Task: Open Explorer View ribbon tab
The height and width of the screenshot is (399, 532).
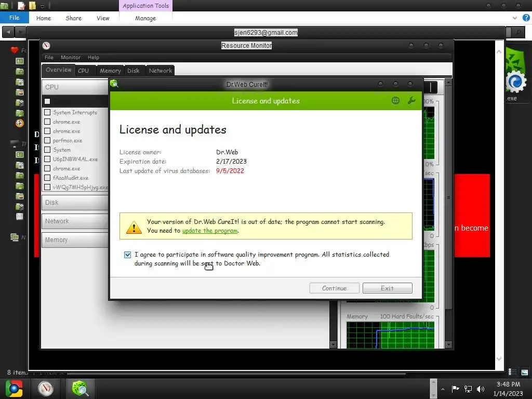Action: coord(103,18)
